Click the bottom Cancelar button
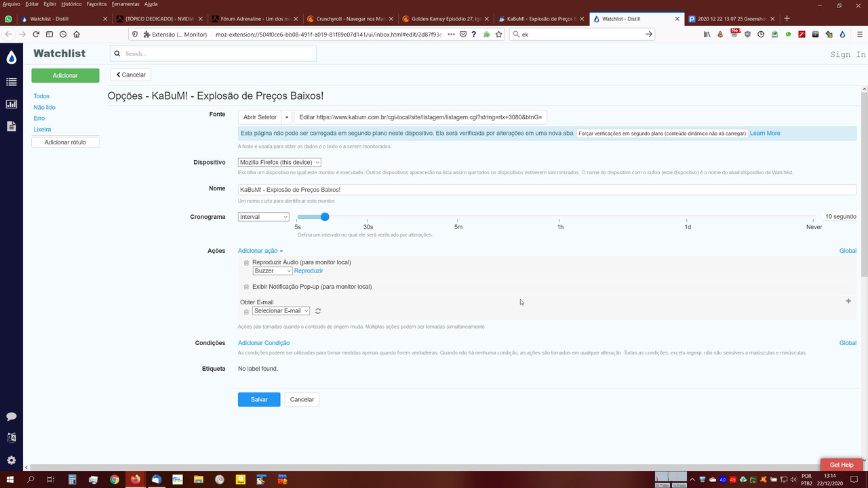Image resolution: width=868 pixels, height=488 pixels. click(302, 400)
